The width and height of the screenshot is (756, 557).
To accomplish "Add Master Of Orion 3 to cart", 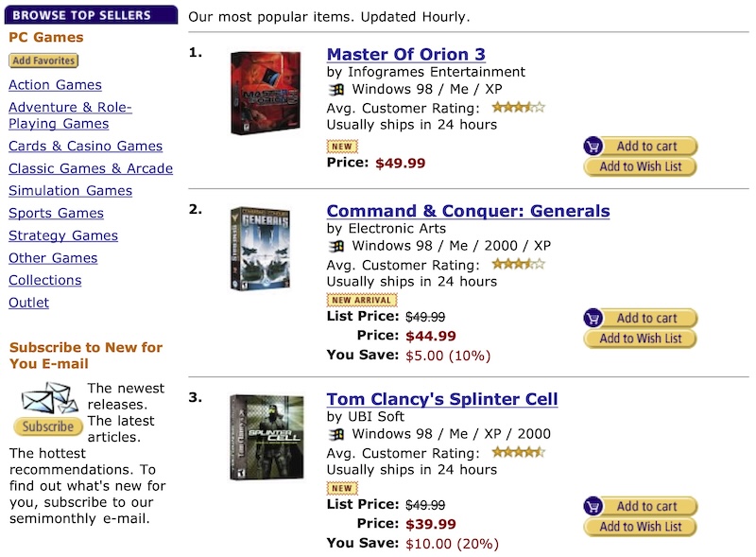I will [x=640, y=147].
